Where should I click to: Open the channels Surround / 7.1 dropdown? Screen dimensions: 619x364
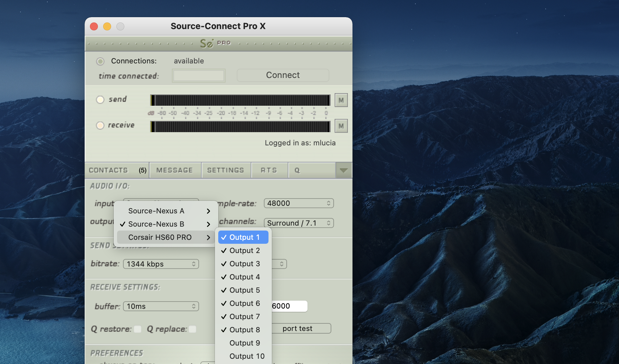click(x=299, y=223)
